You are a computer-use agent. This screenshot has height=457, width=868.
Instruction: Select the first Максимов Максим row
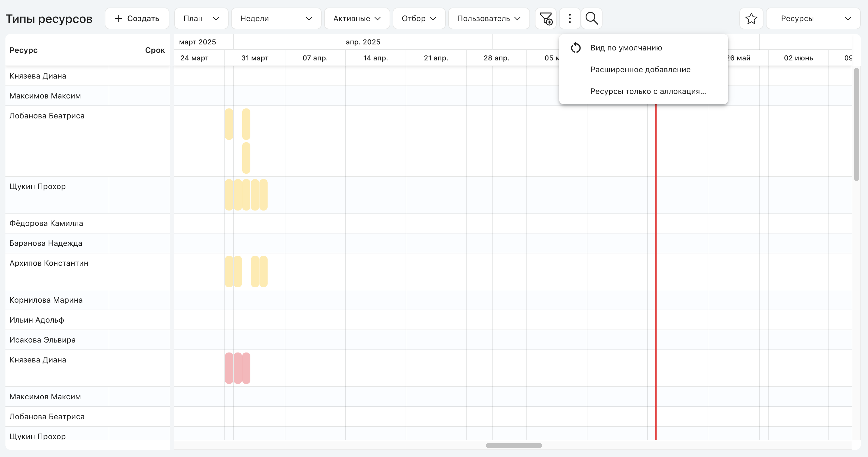tap(88, 96)
